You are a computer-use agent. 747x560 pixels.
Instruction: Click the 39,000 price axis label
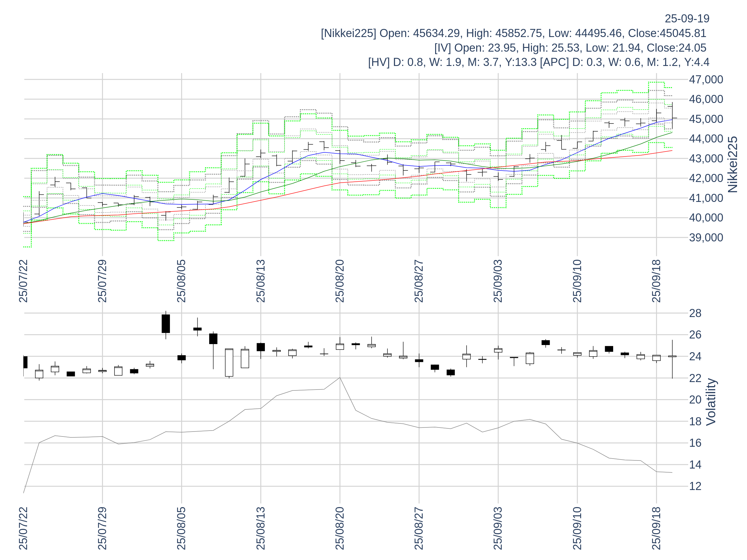[x=706, y=237]
